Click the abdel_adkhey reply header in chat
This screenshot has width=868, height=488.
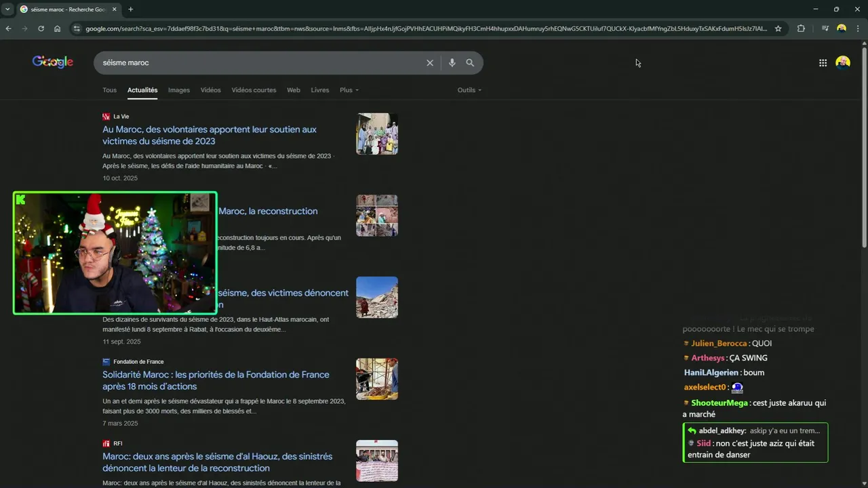point(755,431)
